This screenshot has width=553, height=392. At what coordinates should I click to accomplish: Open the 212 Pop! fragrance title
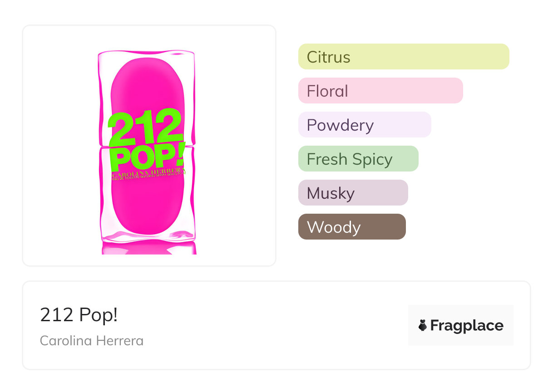coord(79,315)
